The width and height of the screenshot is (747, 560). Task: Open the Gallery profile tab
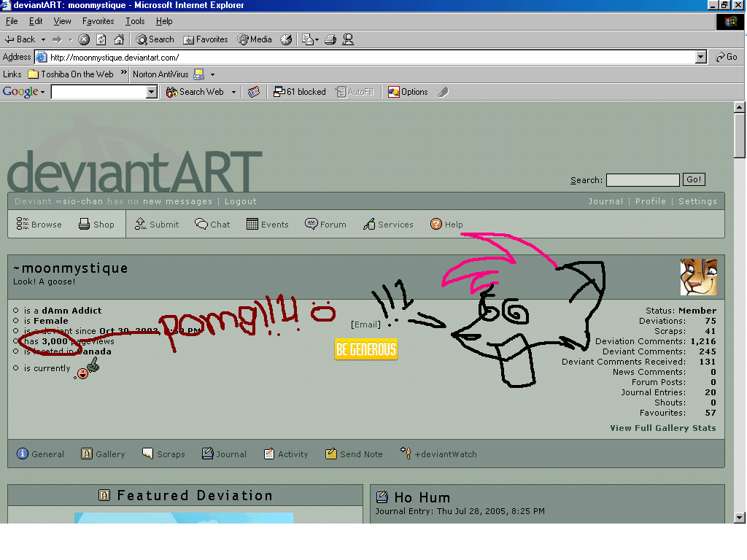(103, 454)
